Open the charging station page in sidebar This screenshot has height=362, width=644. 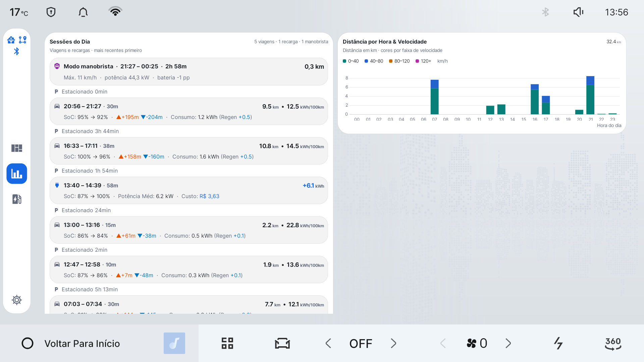[17, 199]
